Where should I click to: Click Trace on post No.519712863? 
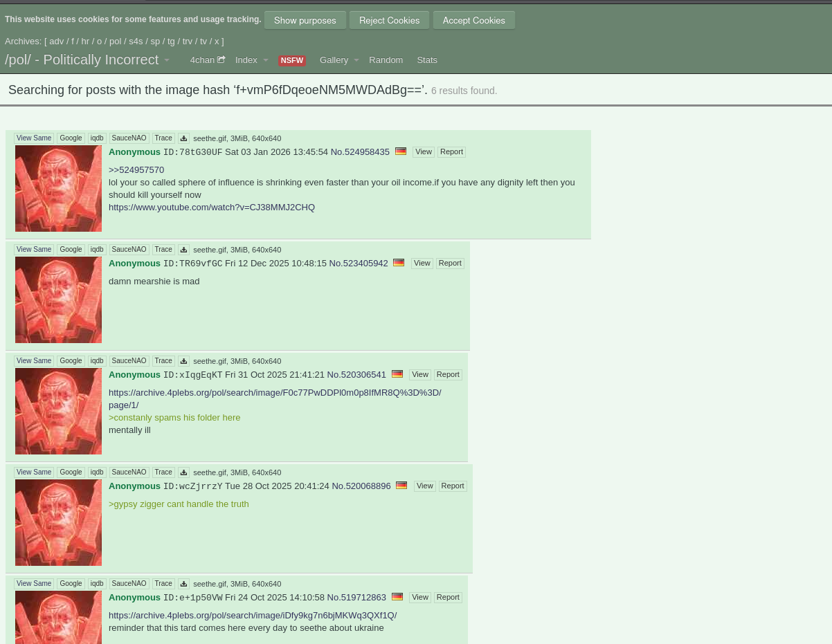(163, 584)
